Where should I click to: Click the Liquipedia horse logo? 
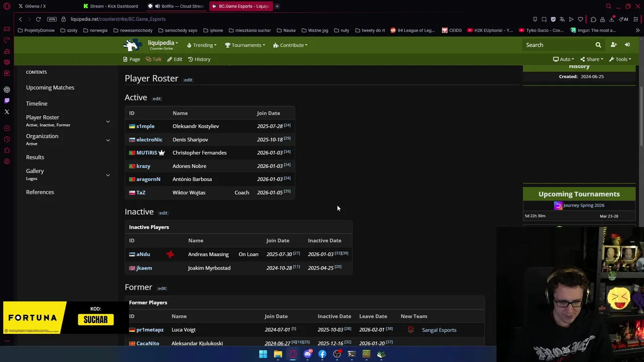pos(132,45)
